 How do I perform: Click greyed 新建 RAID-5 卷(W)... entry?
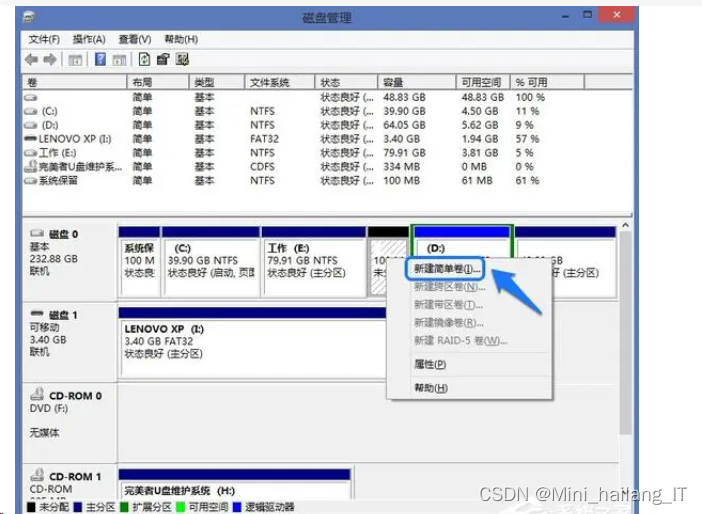click(460, 341)
